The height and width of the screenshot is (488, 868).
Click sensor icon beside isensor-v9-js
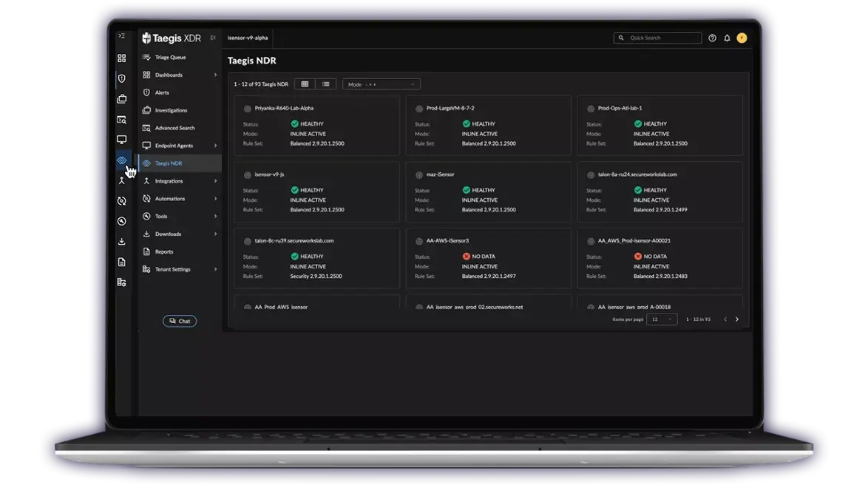(x=248, y=175)
